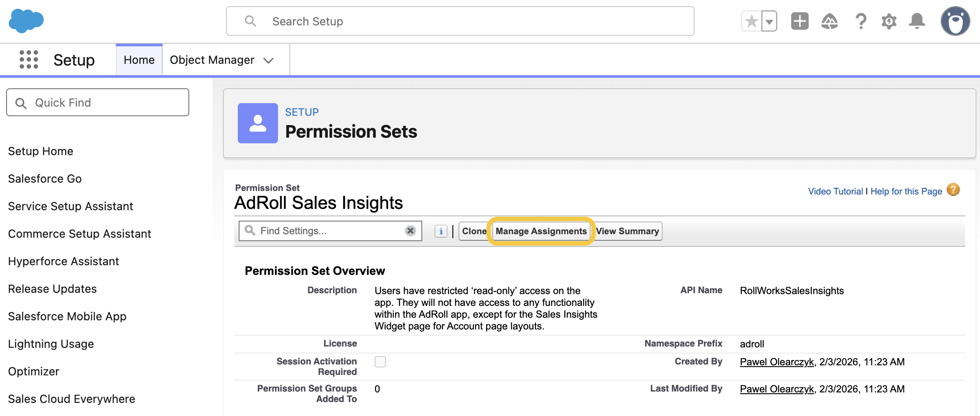Select Release Updates in the sidebar
Image resolution: width=980 pixels, height=416 pixels.
point(52,289)
